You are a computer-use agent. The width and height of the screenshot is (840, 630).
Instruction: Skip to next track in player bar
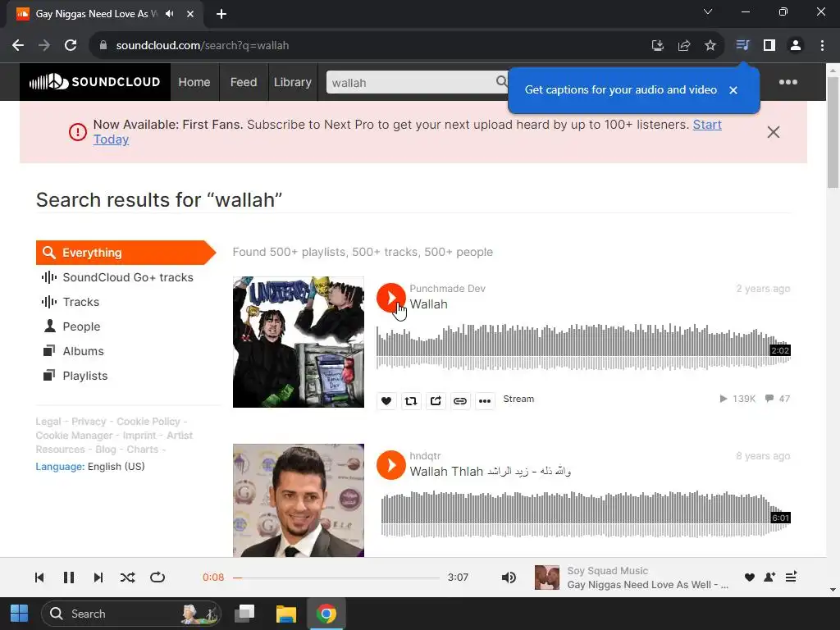[98, 577]
